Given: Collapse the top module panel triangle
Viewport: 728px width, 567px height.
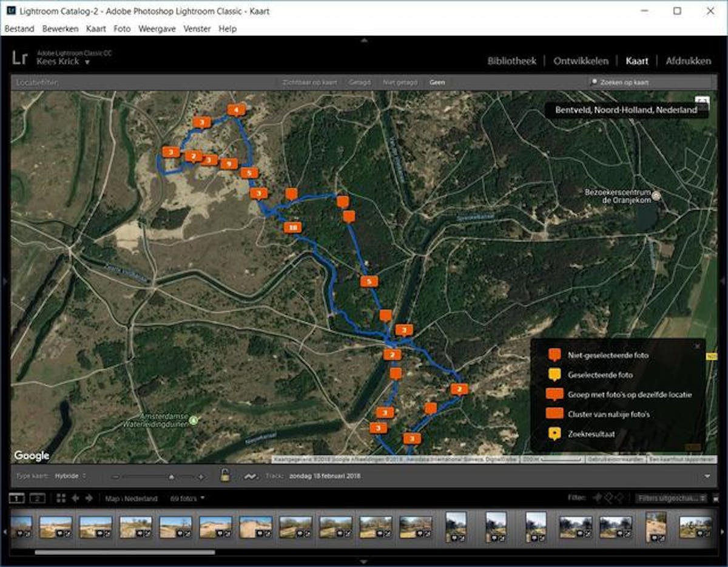Looking at the screenshot, I should [x=363, y=40].
